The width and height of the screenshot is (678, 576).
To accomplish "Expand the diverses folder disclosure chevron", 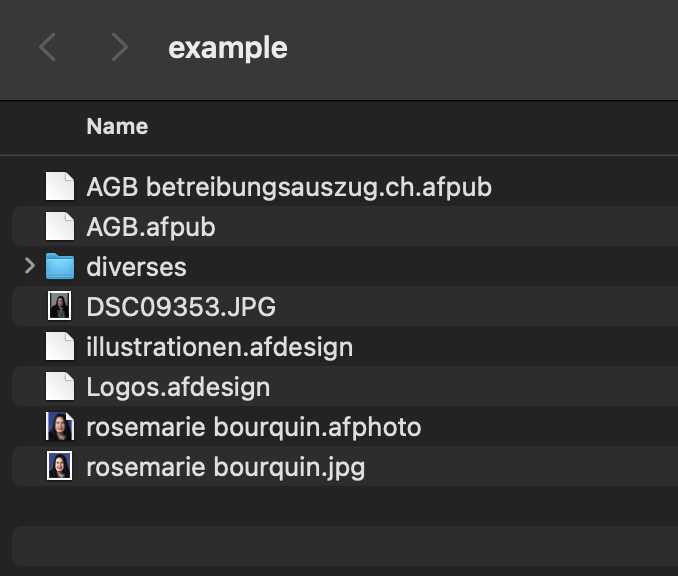I will (29, 266).
